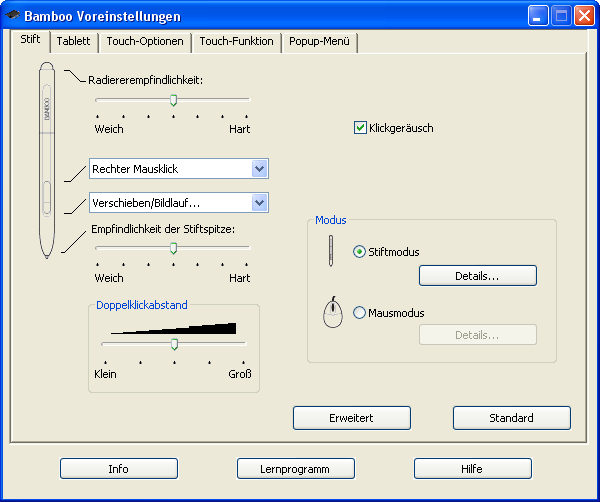Switch to the Tablett tab

[73, 42]
